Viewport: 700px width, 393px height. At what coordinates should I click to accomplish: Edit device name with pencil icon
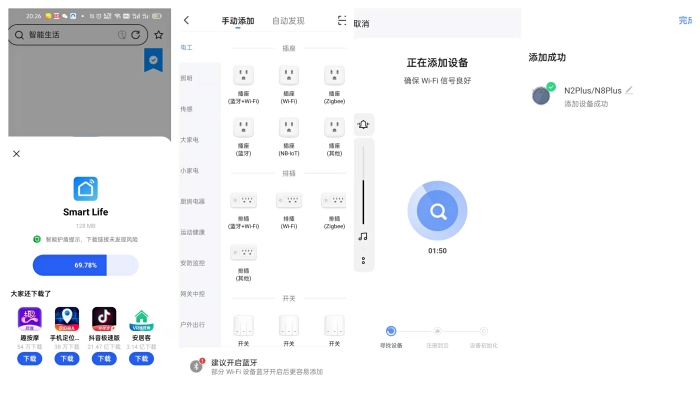pos(629,90)
